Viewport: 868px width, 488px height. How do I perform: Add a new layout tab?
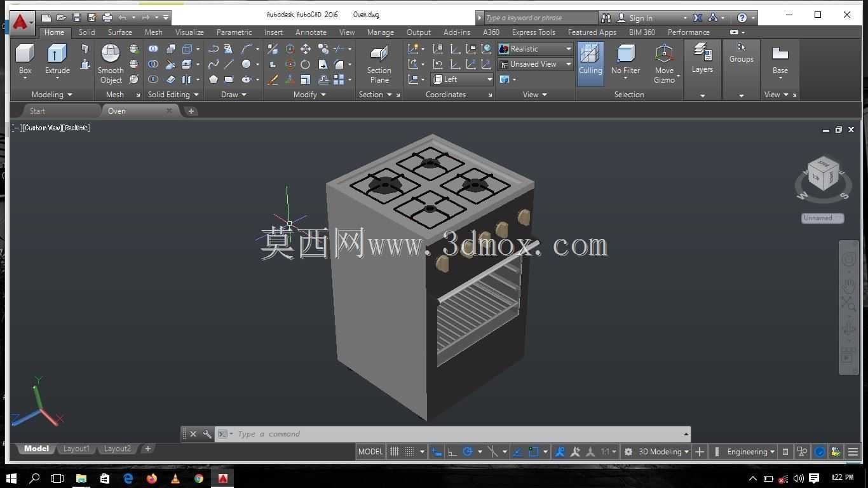[x=147, y=449]
